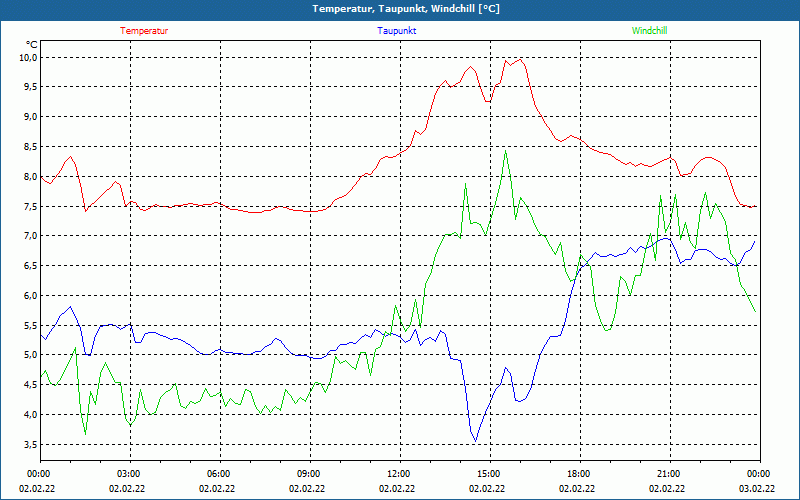Click the 4,5 y-axis value
The width and height of the screenshot is (800, 500).
tap(31, 385)
